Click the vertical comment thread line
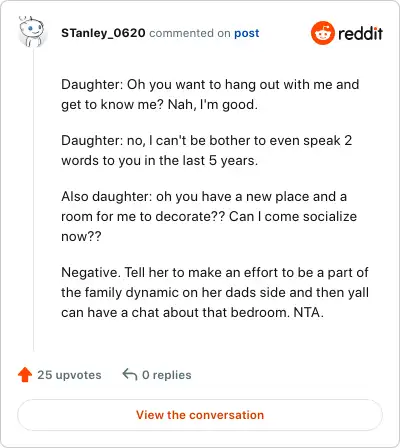This screenshot has width=400, height=448. tap(33, 200)
